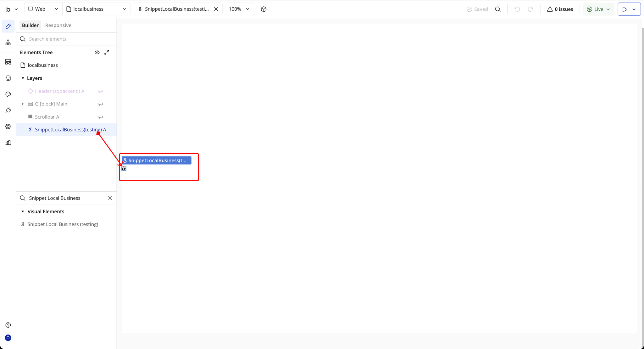644x349 pixels.
Task: Click the Preview play button
Action: 625,9
